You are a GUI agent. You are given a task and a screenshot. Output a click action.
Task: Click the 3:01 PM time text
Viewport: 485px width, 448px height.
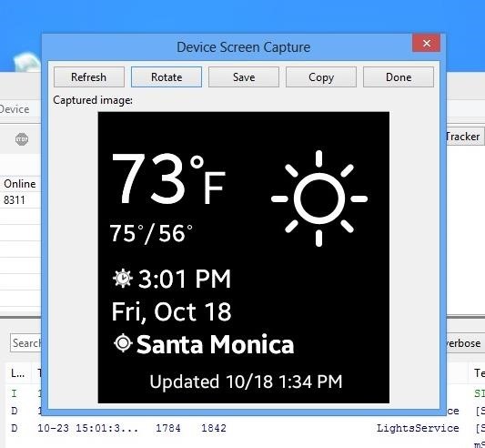[185, 279]
